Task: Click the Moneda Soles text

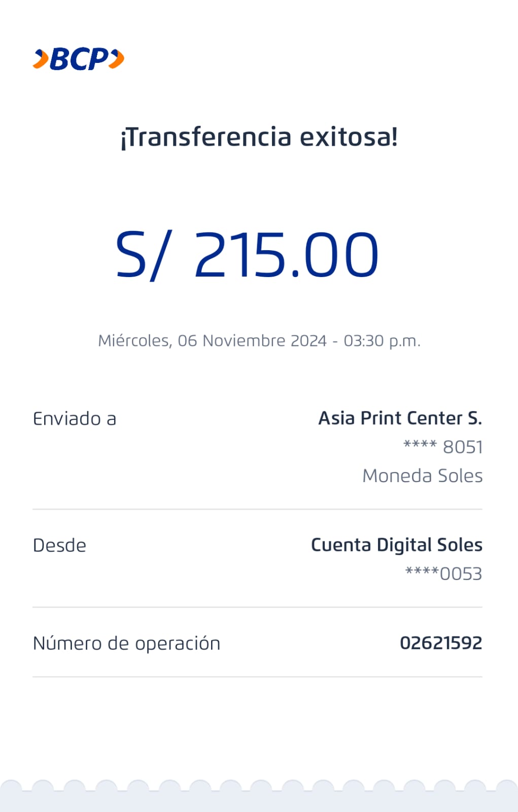Action: 422,476
